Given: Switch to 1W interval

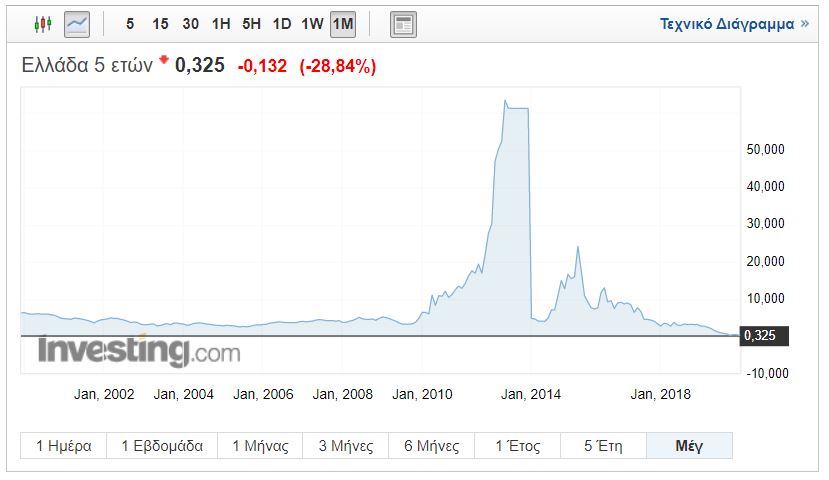Looking at the screenshot, I should pyautogui.click(x=312, y=24).
